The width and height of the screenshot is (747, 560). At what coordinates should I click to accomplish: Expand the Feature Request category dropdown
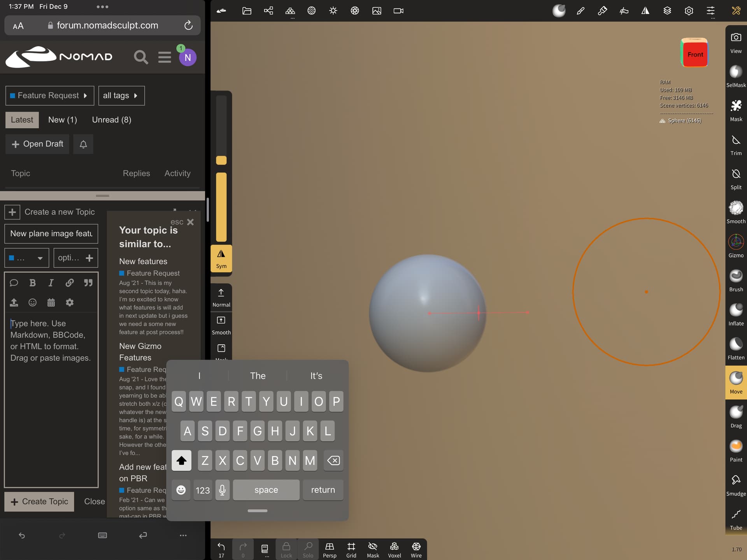[49, 96]
